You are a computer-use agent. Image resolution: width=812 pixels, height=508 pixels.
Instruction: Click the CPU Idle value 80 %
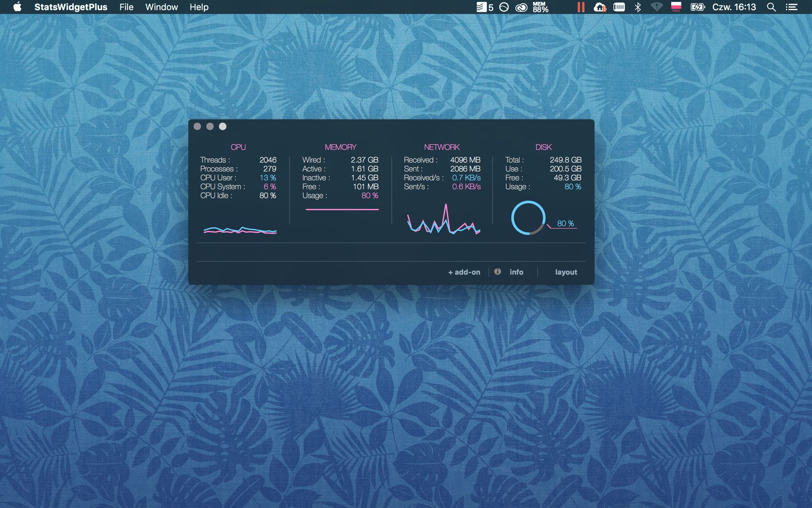point(268,196)
